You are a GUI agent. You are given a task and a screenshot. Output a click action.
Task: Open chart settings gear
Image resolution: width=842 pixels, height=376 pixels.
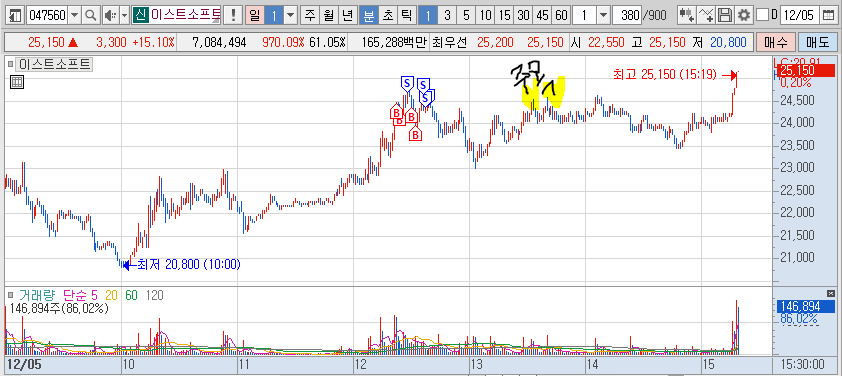[x=744, y=15]
